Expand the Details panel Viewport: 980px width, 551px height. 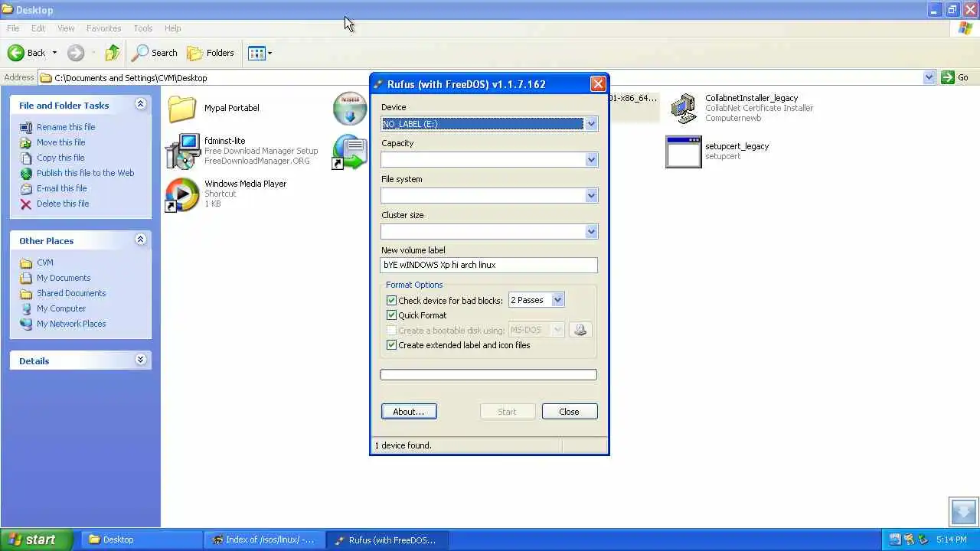coord(140,360)
